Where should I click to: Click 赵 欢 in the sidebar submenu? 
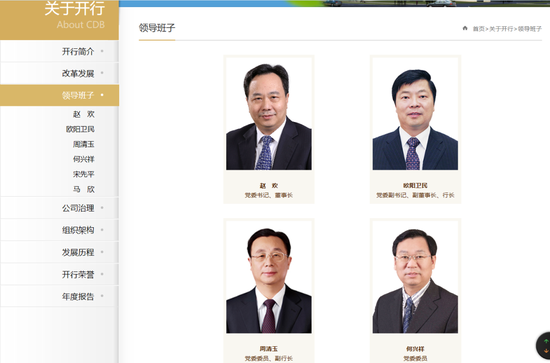coord(84,114)
